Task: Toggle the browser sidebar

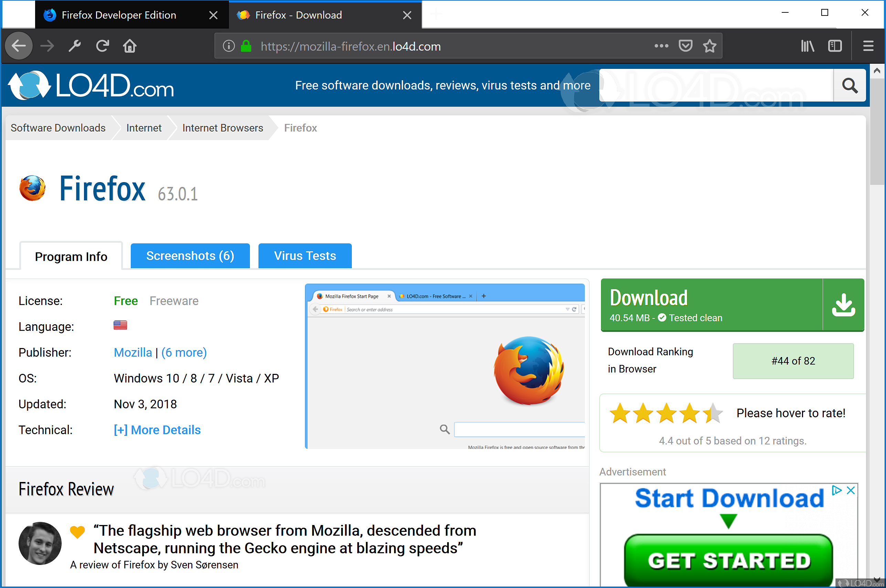Action: tap(835, 45)
